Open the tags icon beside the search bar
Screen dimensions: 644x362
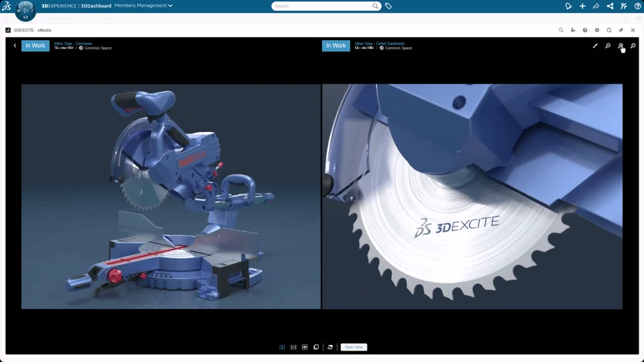point(388,6)
